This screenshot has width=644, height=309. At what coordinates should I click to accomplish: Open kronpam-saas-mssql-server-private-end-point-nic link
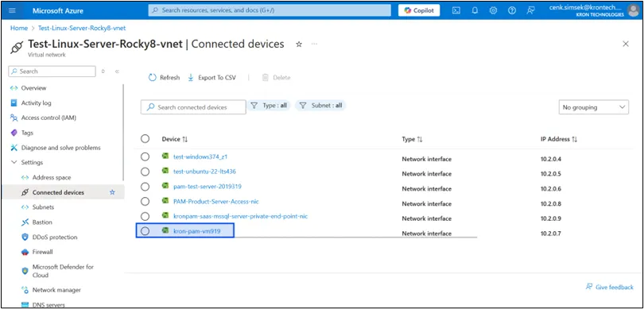[241, 216]
